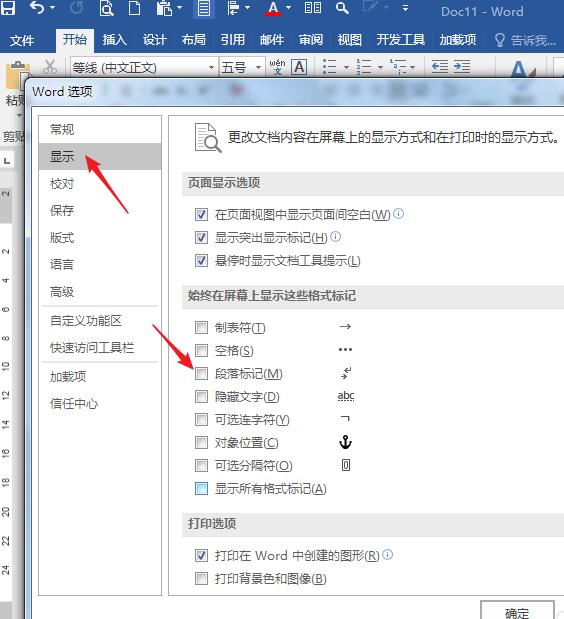
Task: Open the bullet list style dropdown
Action: point(346,68)
